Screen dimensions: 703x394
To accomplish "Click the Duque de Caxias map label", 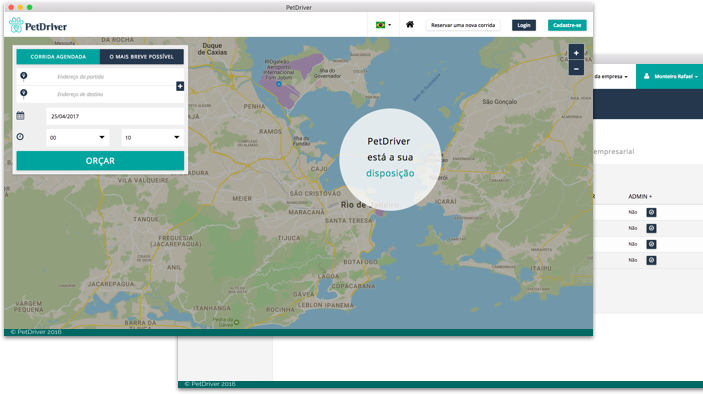I will pos(212,49).
